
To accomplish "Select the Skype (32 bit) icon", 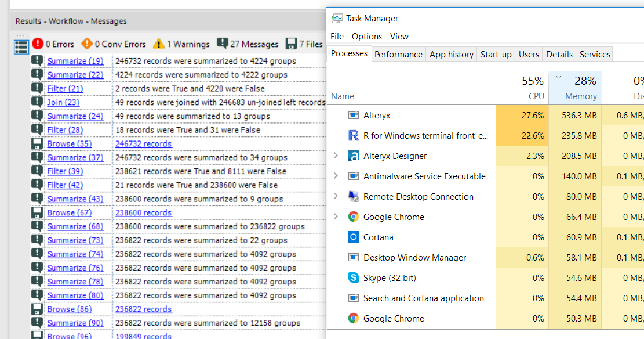I will (354, 277).
